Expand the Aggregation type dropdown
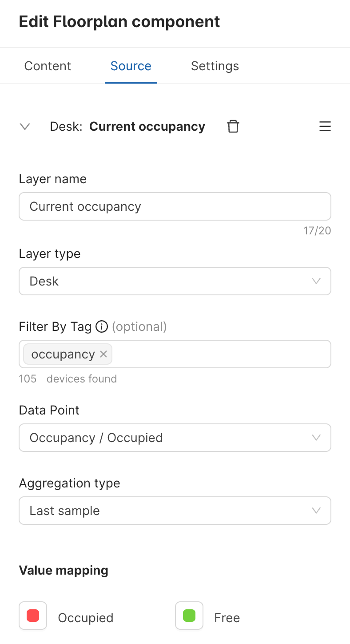The width and height of the screenshot is (350, 644). point(175,511)
